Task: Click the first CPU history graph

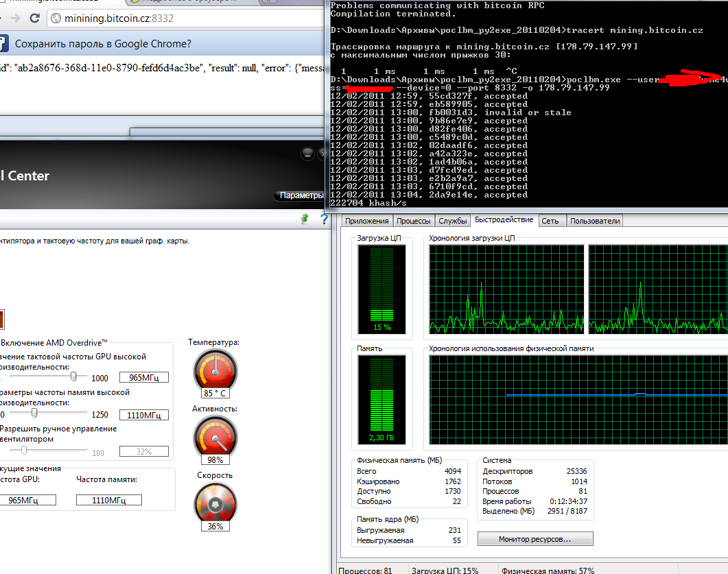Action: click(506, 289)
